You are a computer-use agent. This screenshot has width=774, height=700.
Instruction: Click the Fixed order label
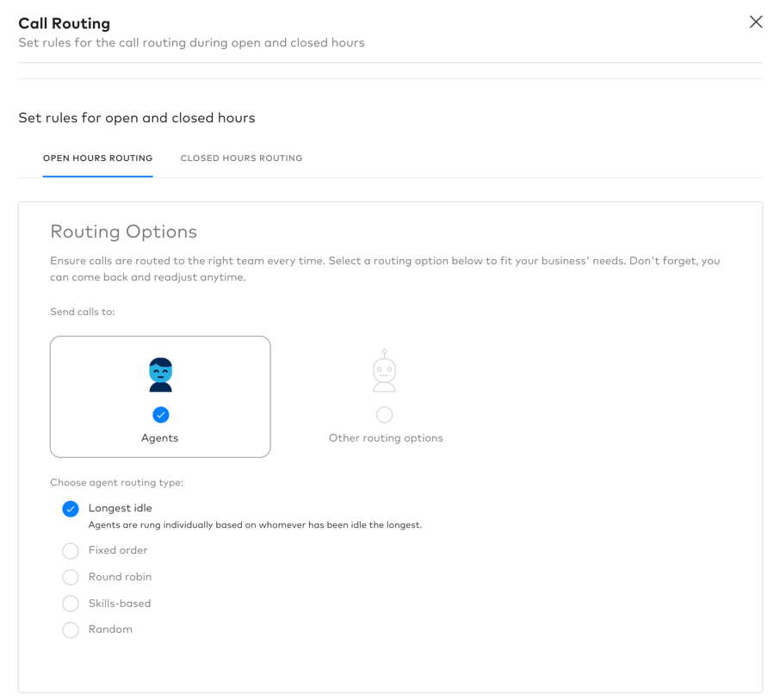118,550
